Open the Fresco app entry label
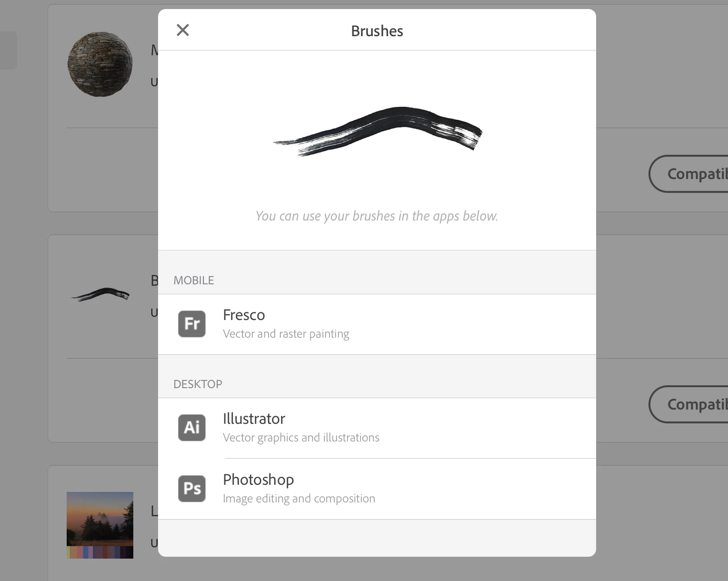728x581 pixels. point(244,315)
